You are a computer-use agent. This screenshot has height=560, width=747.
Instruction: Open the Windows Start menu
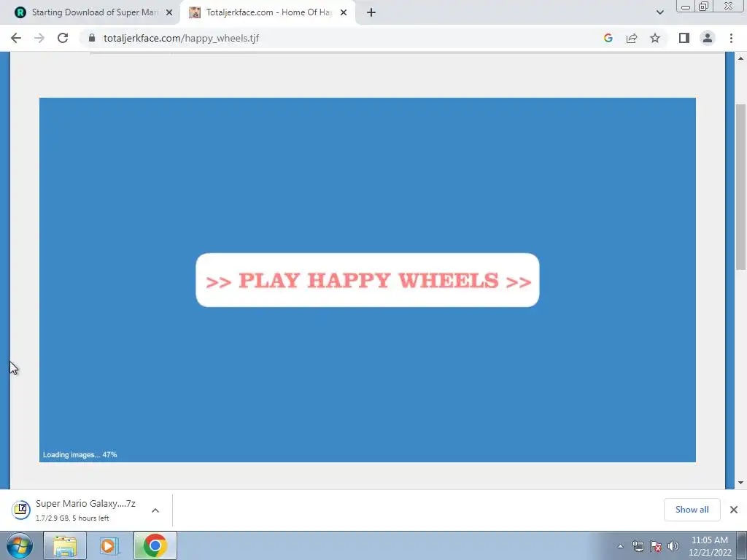point(20,545)
